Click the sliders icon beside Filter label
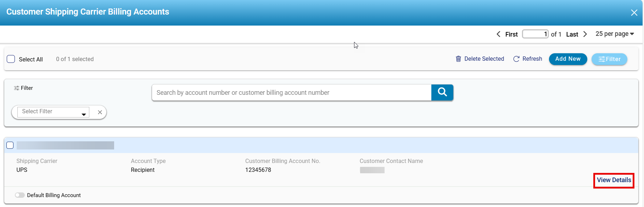The width and height of the screenshot is (644, 207). [16, 88]
